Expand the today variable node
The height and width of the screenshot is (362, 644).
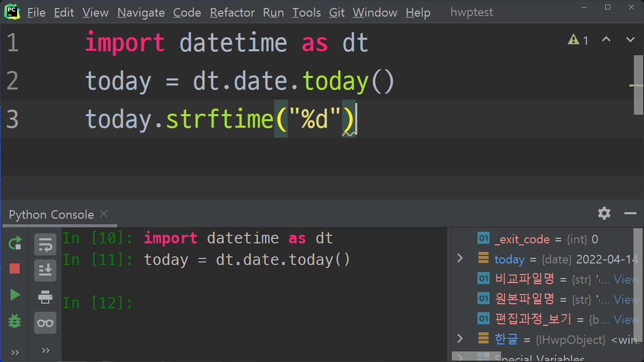coord(459,258)
